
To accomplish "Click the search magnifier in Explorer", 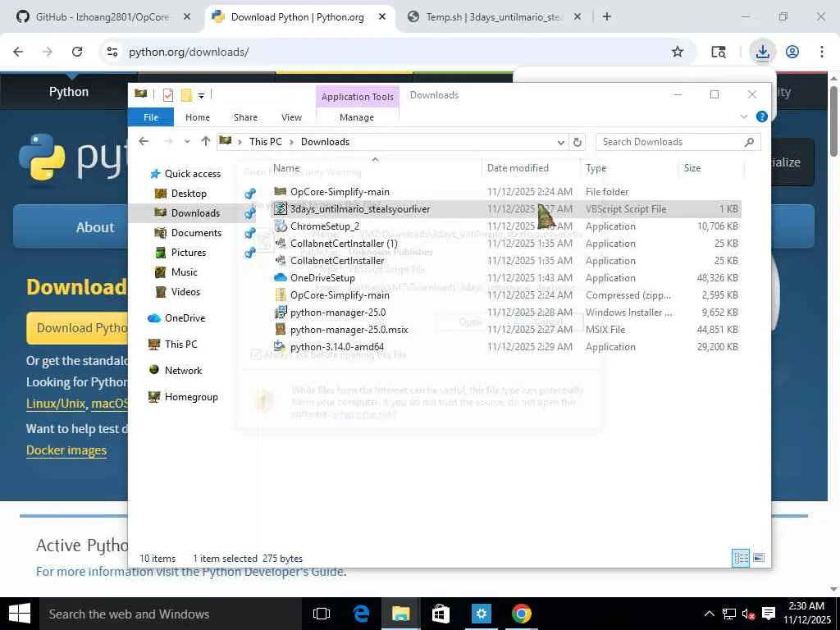I will pos(749,142).
